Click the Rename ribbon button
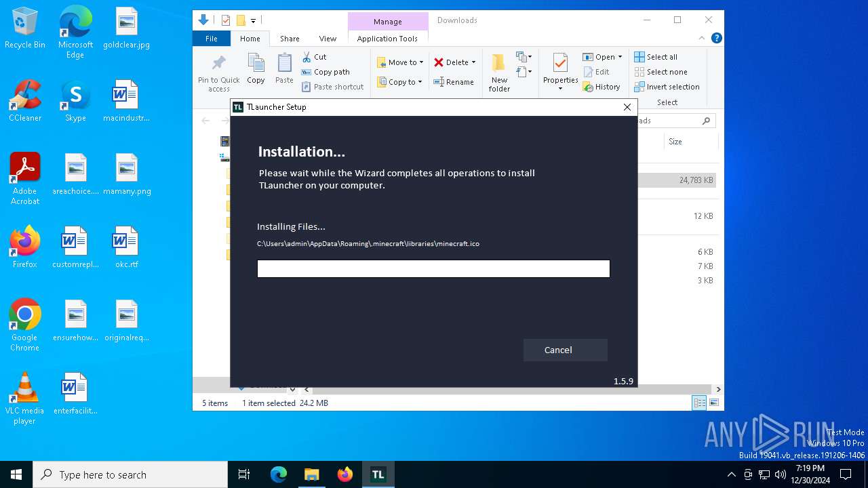Viewport: 868px width, 488px height. coord(454,82)
